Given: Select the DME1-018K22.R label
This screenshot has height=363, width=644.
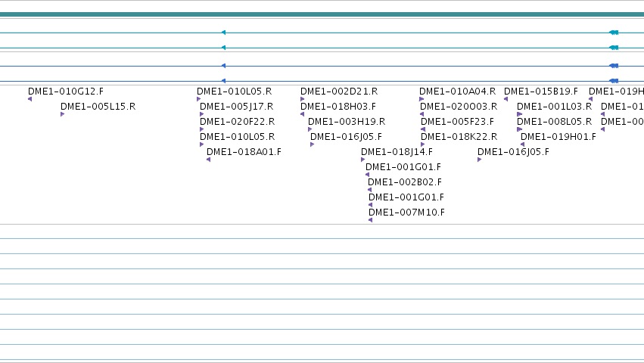Looking at the screenshot, I should click(459, 137).
